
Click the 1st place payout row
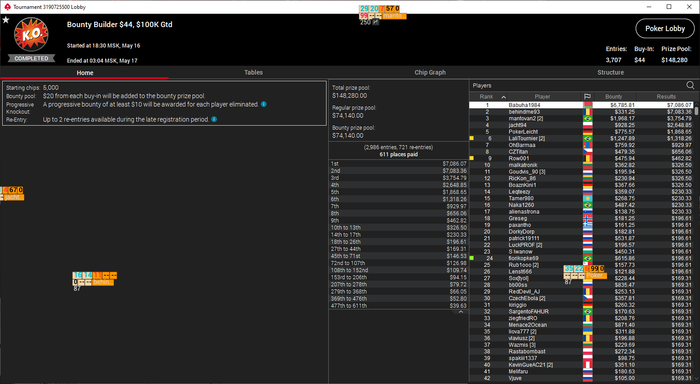pos(398,164)
